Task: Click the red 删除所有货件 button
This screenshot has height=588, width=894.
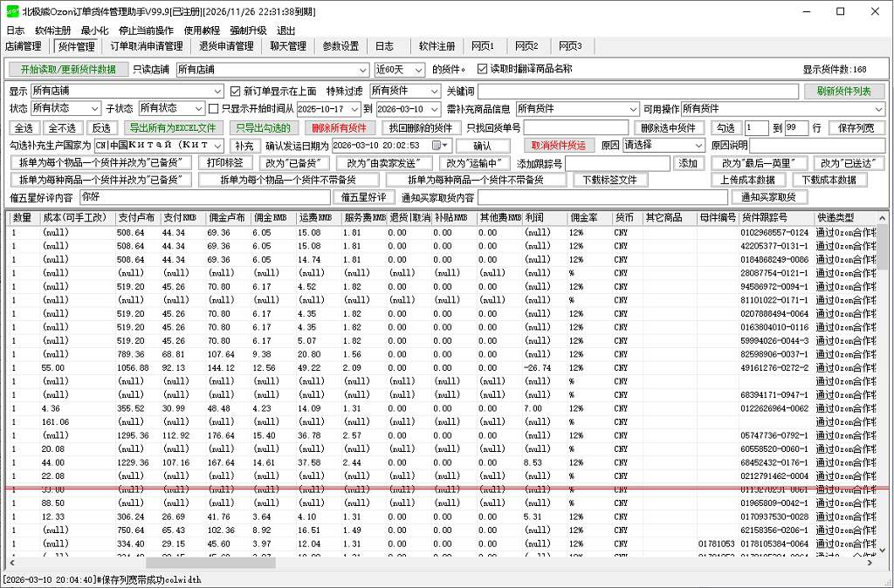Action: [x=339, y=127]
